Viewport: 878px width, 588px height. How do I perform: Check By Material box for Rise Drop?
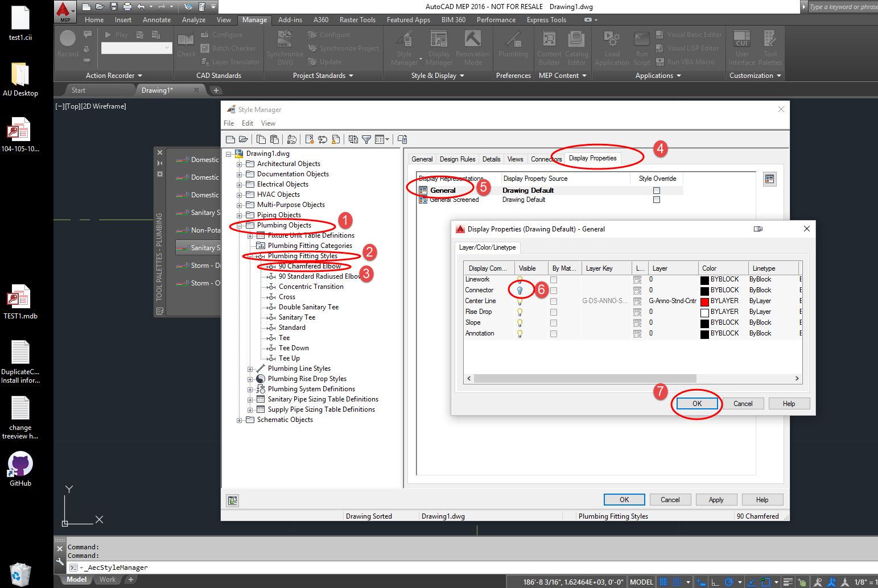[554, 312]
